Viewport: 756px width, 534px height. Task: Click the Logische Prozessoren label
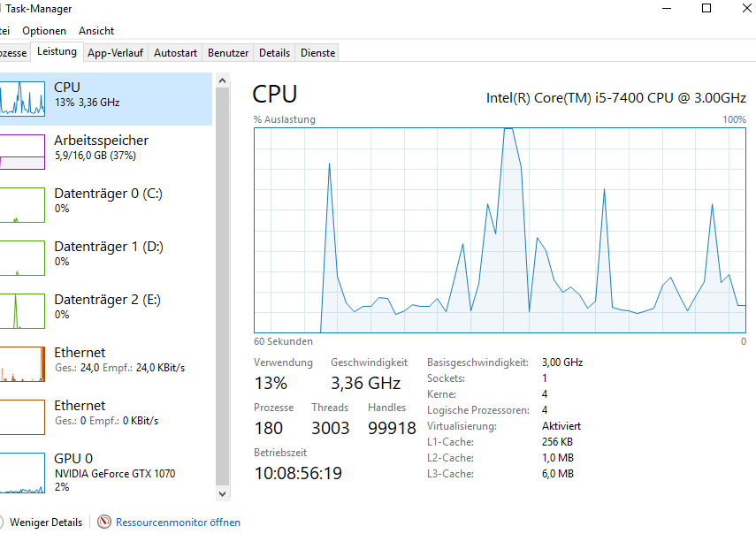coord(477,410)
